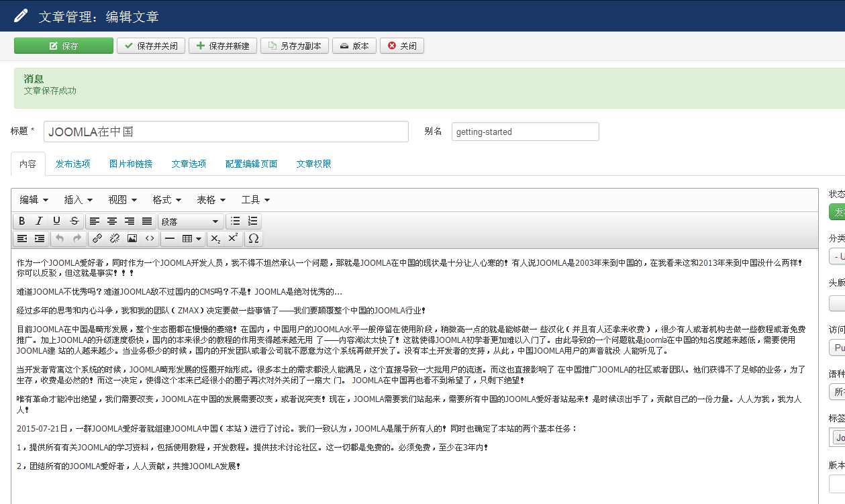Insert a bullet list
Screen dimensions: 845x504
[236, 221]
